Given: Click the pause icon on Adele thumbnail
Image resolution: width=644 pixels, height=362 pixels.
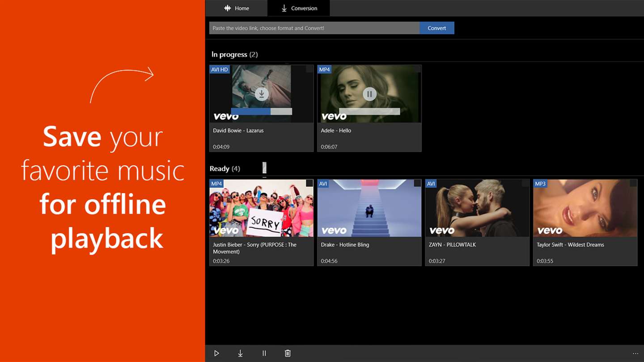Looking at the screenshot, I should coord(369,94).
